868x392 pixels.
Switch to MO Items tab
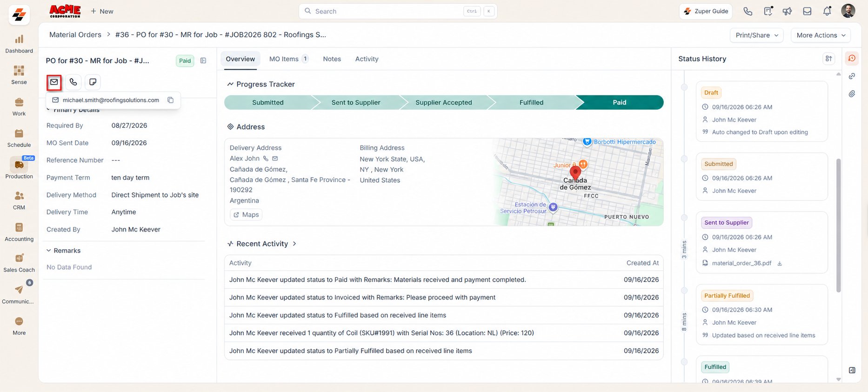pyautogui.click(x=288, y=59)
